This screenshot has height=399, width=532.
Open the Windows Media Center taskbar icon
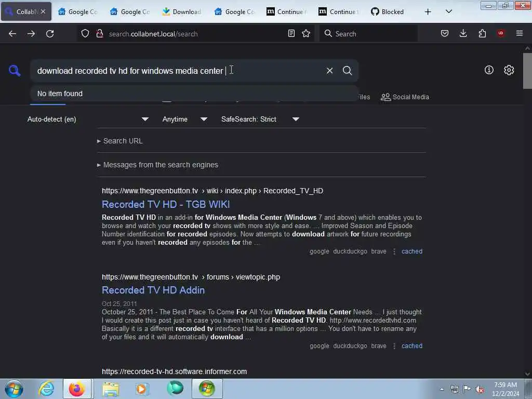[x=207, y=389]
